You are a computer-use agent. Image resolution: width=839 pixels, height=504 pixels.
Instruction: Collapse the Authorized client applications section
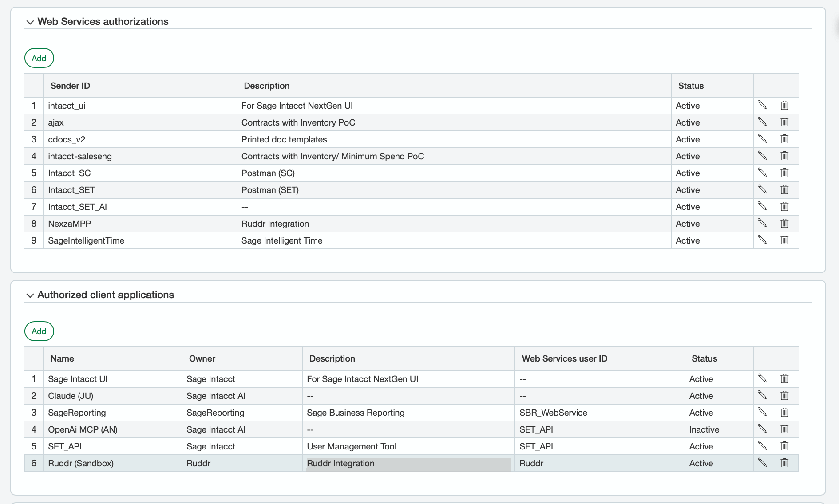pos(30,295)
